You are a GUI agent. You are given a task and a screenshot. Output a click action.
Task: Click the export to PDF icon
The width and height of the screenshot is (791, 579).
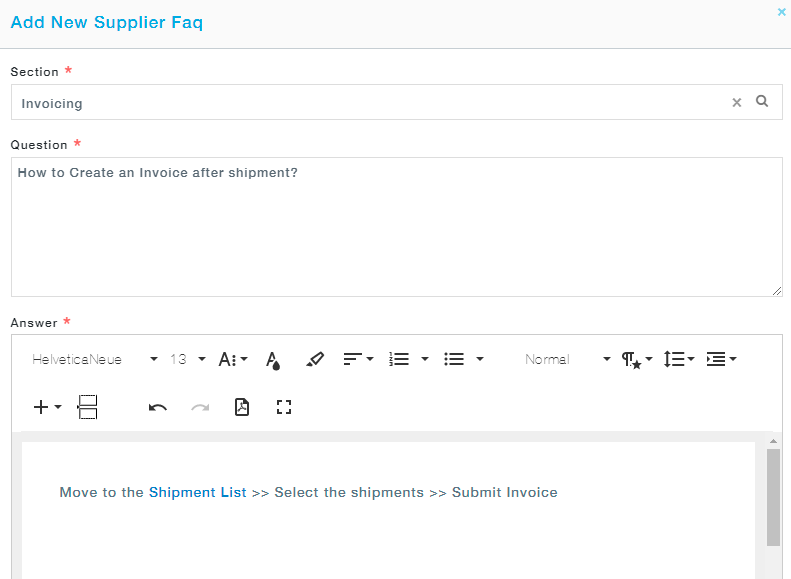click(241, 407)
